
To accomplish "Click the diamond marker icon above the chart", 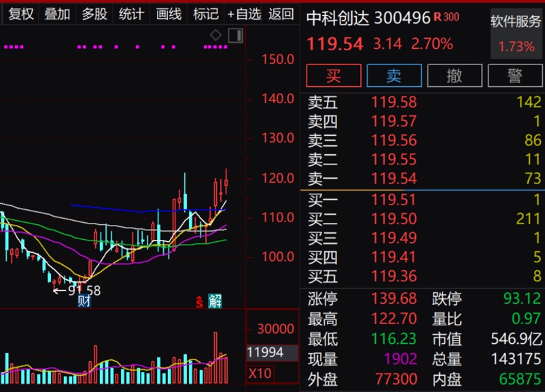I will point(215,35).
